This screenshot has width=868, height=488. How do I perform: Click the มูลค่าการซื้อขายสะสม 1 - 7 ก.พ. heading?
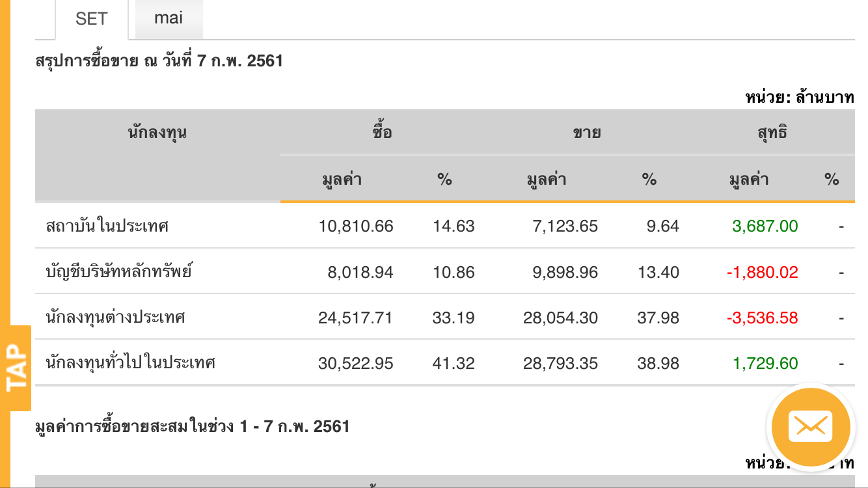tap(193, 427)
